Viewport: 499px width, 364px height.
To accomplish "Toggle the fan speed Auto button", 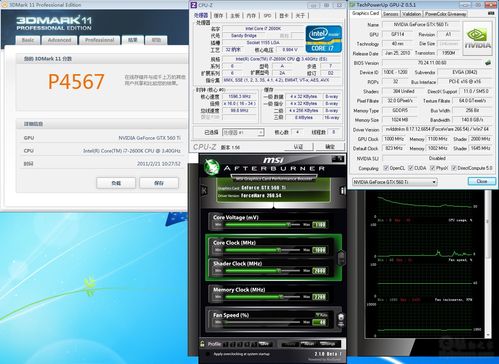I will click(321, 315).
